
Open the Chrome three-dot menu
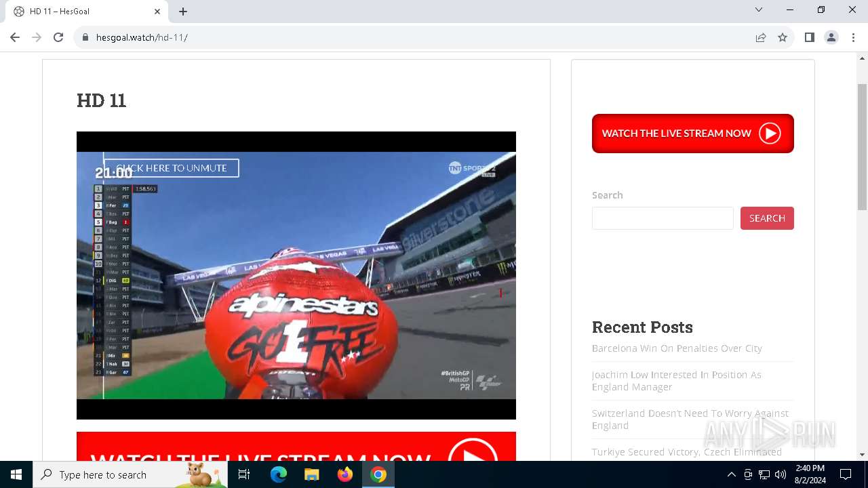853,38
